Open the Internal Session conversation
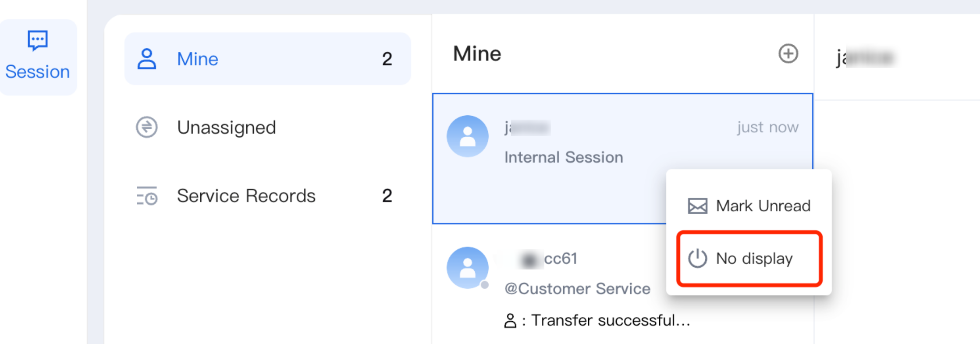The width and height of the screenshot is (980, 344). [x=563, y=157]
